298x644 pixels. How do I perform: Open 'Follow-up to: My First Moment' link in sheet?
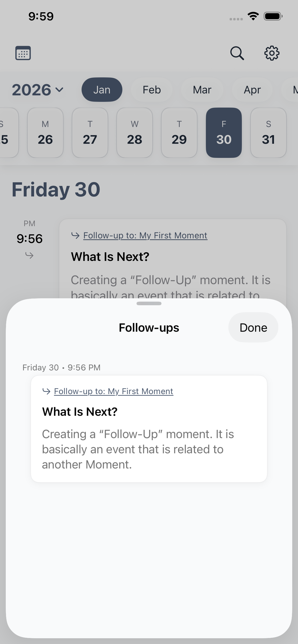click(113, 391)
